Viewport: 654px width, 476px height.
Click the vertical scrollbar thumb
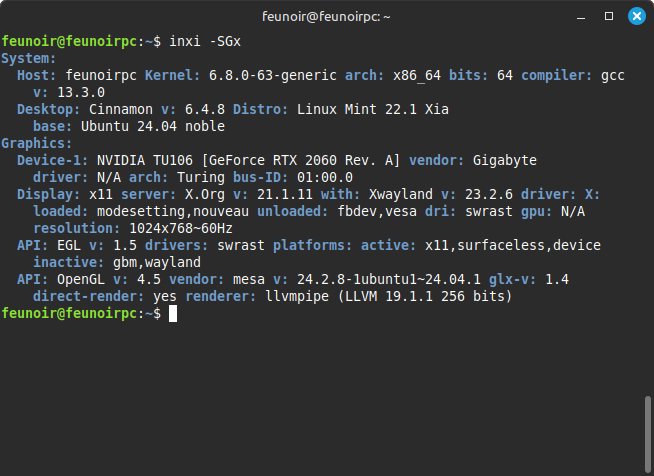(647, 433)
